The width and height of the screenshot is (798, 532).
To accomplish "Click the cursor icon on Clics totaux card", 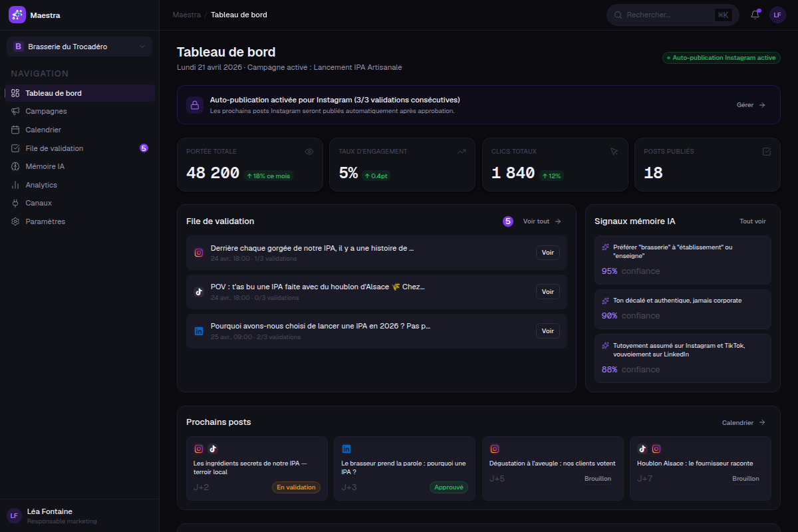I will coord(614,152).
